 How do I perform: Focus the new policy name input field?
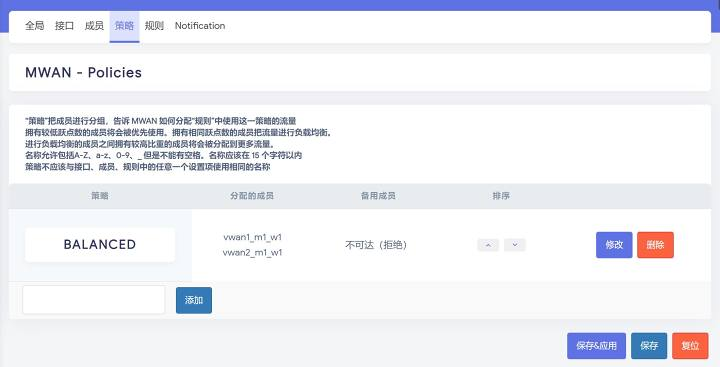click(x=94, y=300)
